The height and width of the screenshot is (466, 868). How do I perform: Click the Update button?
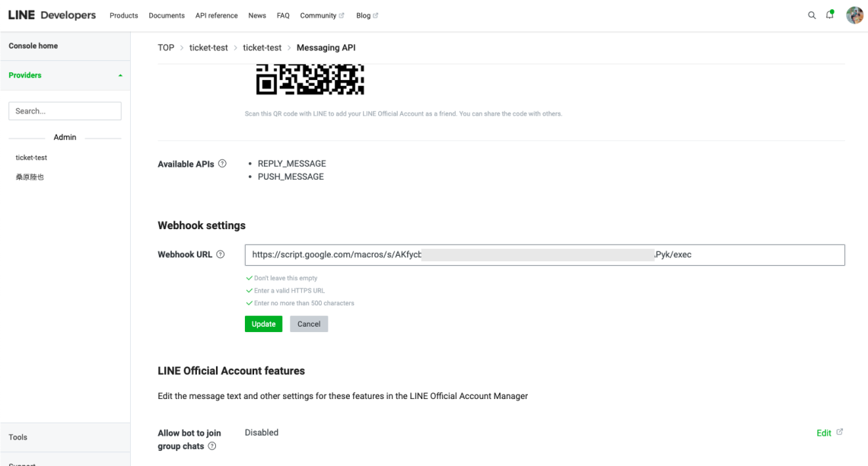263,324
